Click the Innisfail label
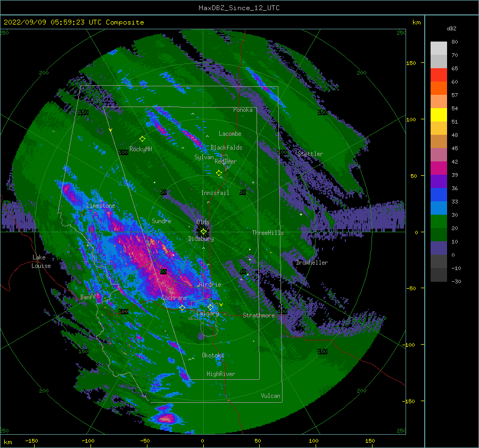This screenshot has width=479, height=448. point(215,193)
